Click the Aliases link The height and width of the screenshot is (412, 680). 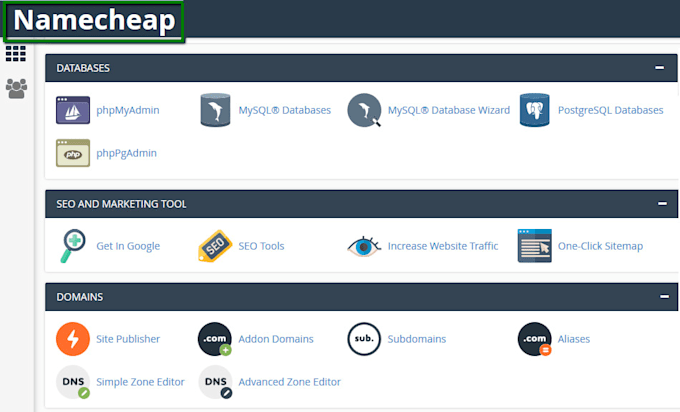(x=574, y=339)
